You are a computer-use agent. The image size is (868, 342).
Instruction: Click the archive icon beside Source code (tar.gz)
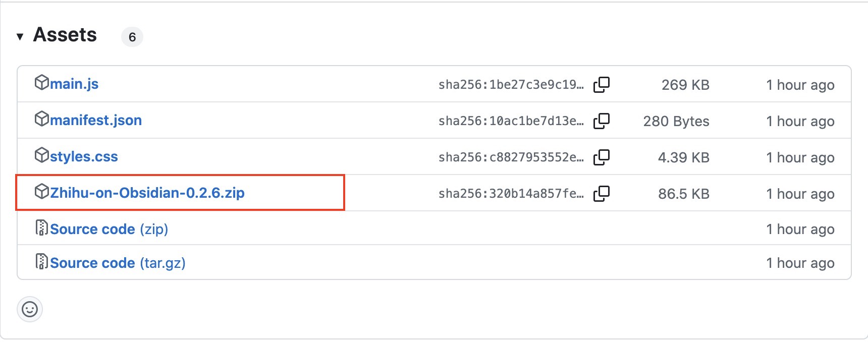point(41,262)
